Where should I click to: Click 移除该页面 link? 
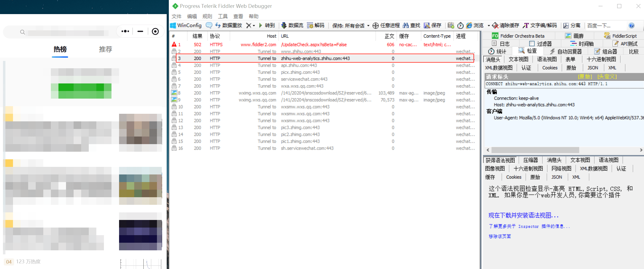(x=500, y=236)
